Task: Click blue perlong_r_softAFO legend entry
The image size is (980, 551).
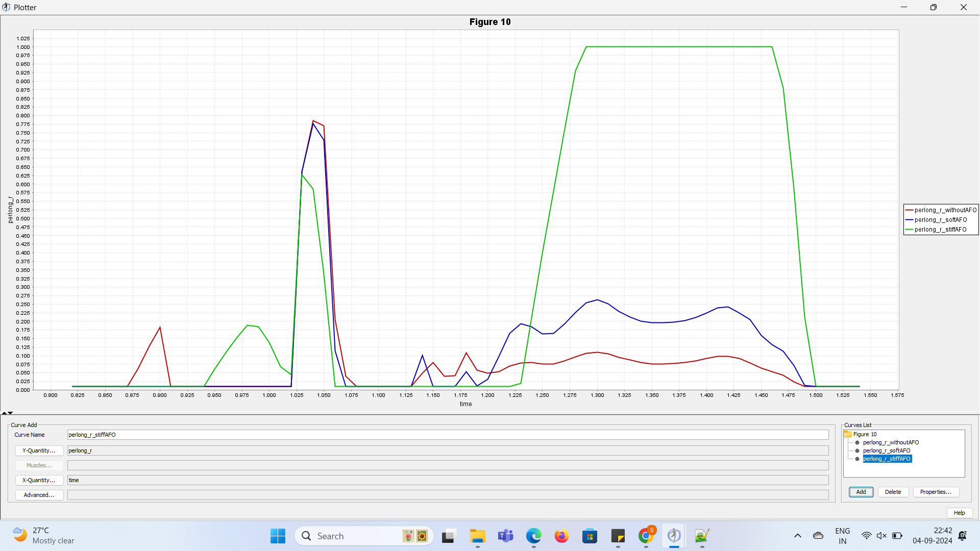Action: tap(936, 219)
